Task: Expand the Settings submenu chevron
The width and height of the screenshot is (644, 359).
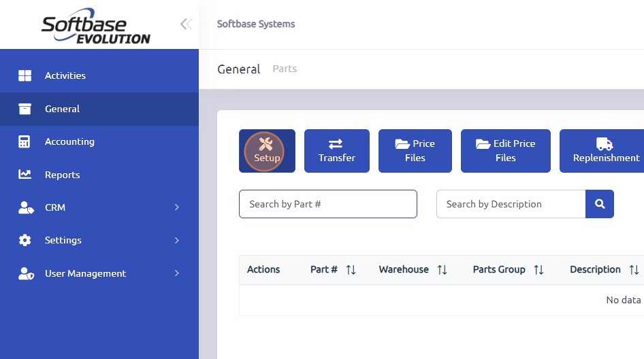Action: coord(177,240)
